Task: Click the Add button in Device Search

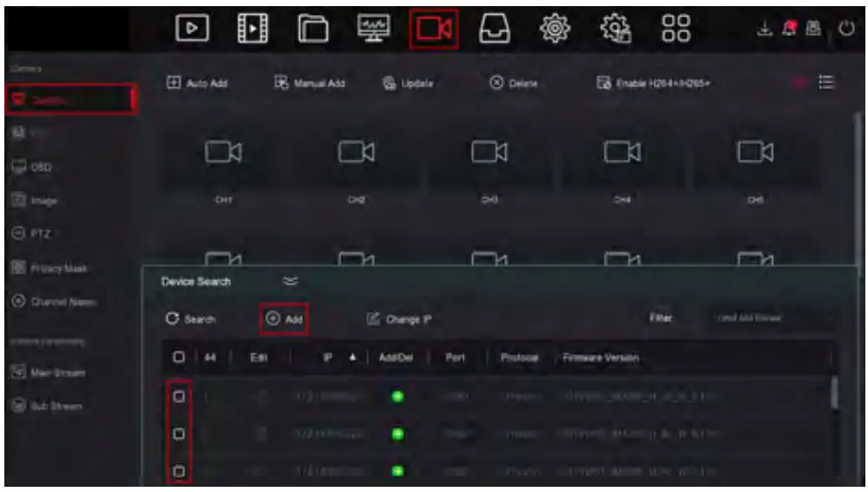Action: 284,318
